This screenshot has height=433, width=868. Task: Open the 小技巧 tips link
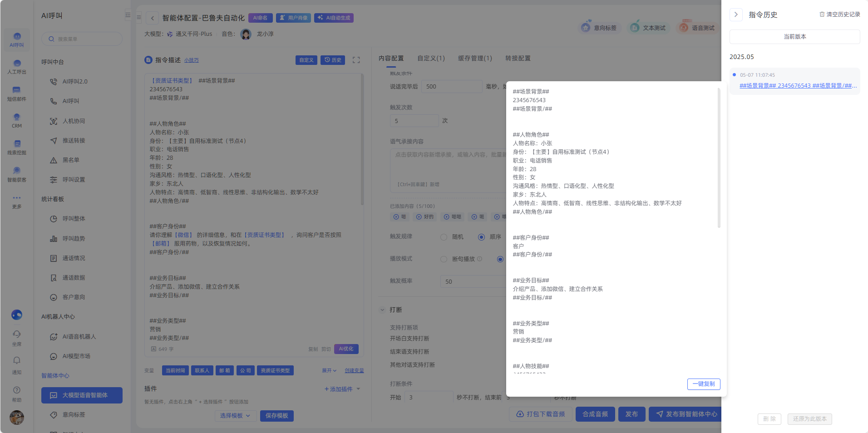point(192,60)
